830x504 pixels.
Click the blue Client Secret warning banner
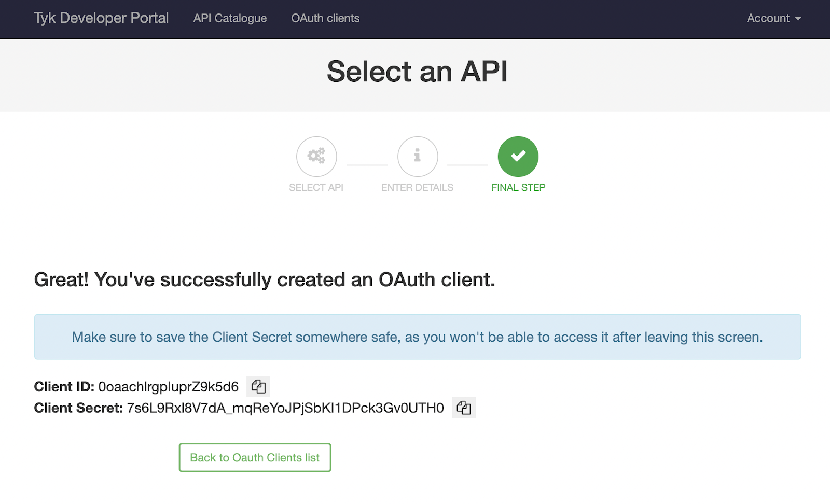[x=418, y=337]
